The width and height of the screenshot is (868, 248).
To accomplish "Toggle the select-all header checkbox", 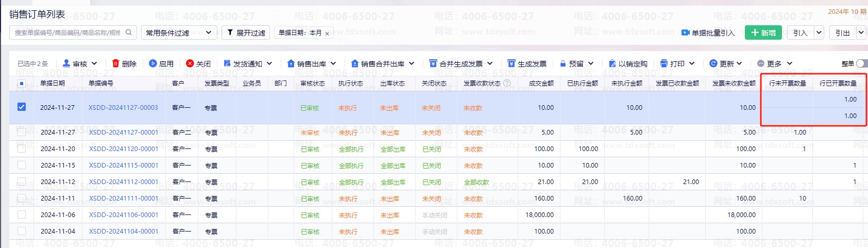I will point(21,83).
